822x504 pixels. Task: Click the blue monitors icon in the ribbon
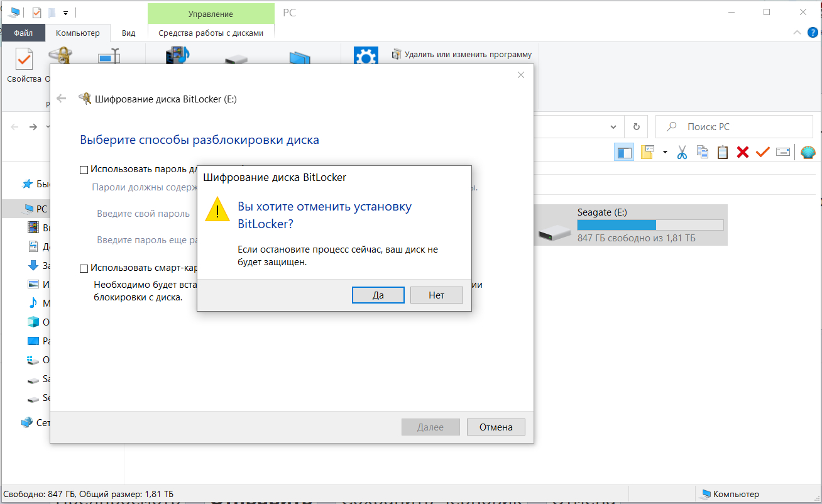click(300, 57)
